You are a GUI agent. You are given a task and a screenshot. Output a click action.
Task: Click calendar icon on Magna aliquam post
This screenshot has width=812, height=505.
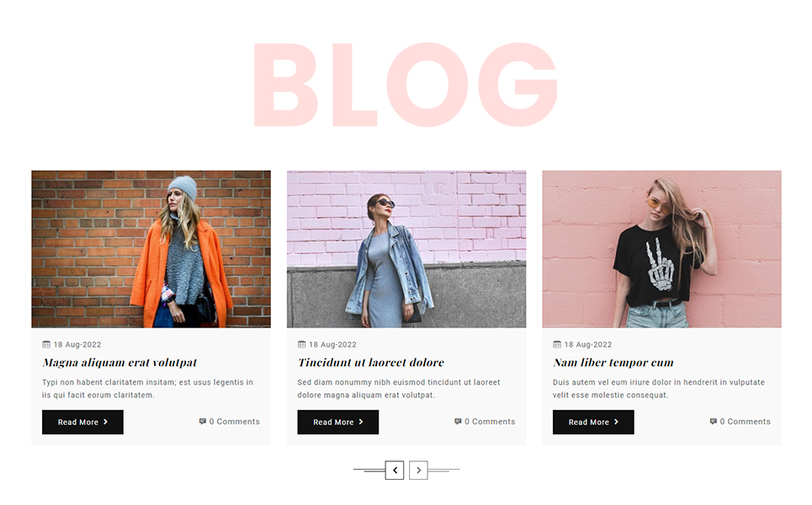coord(46,344)
